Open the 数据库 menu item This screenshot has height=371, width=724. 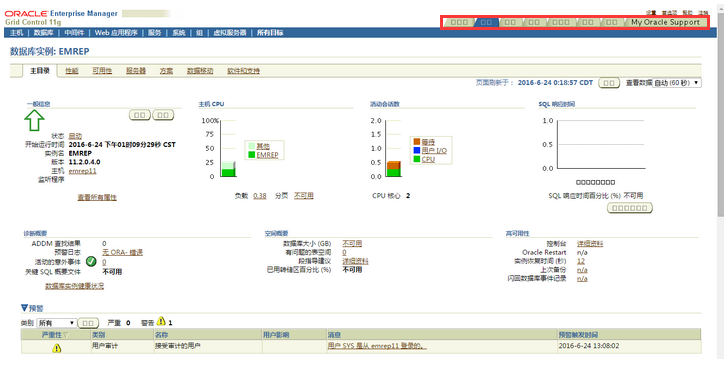coord(44,33)
